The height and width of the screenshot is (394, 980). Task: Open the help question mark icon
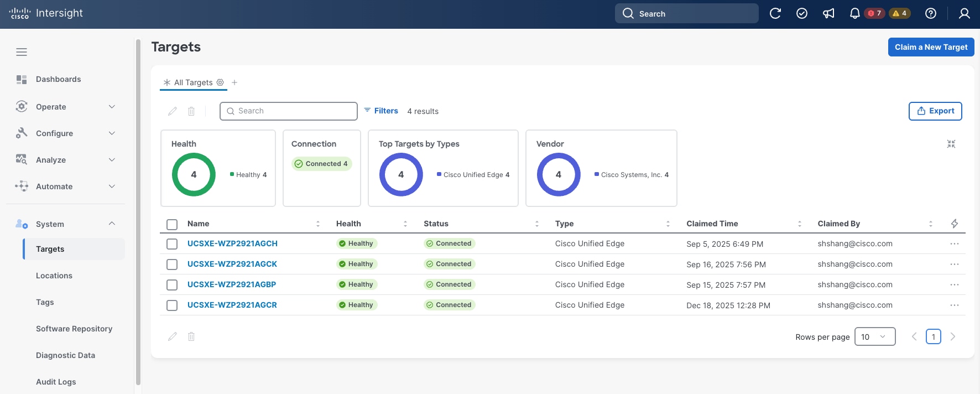pos(931,13)
